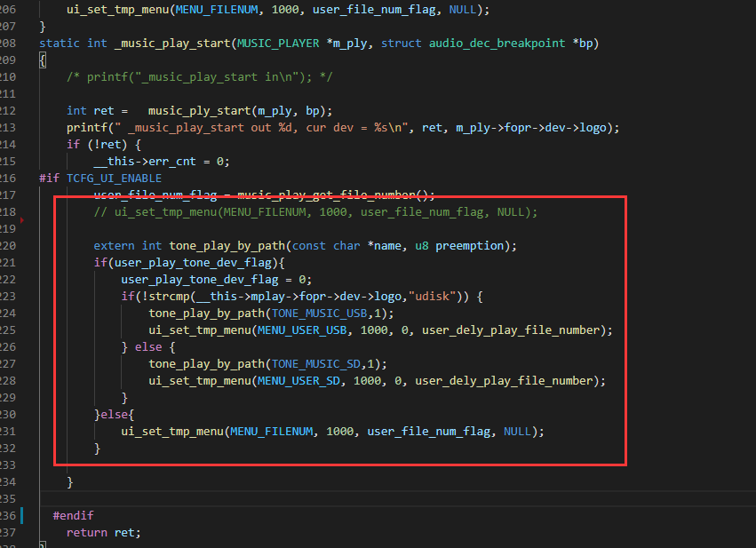Click the __this->err_cnt assignment
Screen dimensions: 756x548
(x=162, y=162)
